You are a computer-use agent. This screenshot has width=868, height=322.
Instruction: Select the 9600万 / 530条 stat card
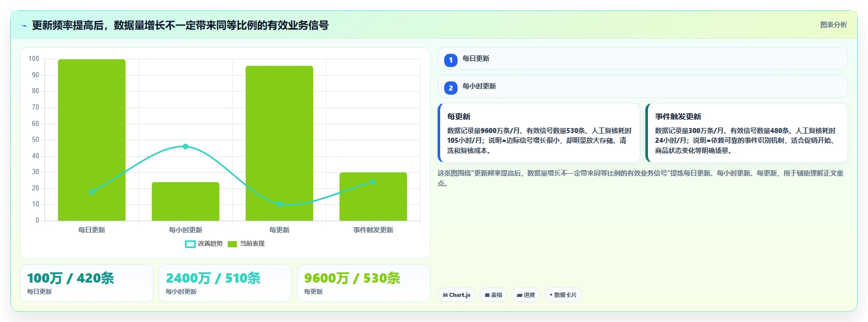363,283
